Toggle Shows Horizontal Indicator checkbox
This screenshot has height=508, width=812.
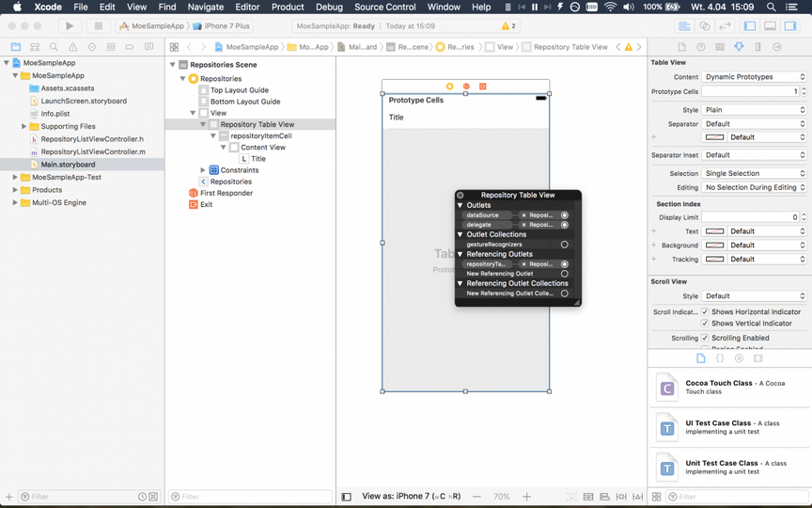pos(705,311)
